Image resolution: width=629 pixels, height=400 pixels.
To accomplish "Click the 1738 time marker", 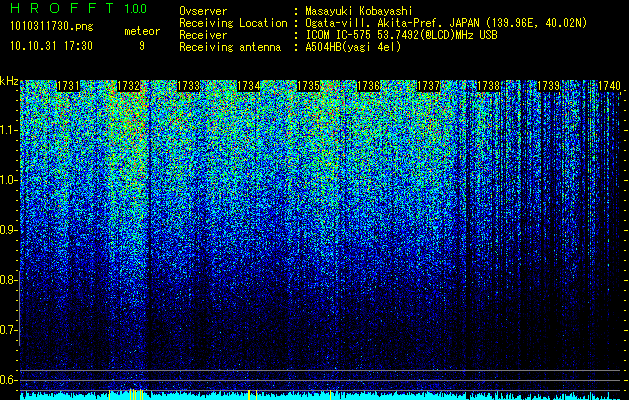I will click(x=489, y=86).
